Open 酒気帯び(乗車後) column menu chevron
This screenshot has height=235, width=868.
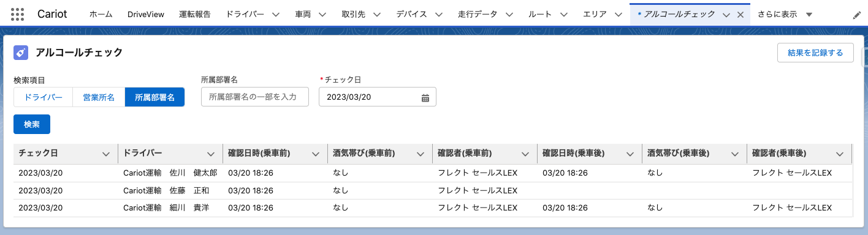coord(735,154)
